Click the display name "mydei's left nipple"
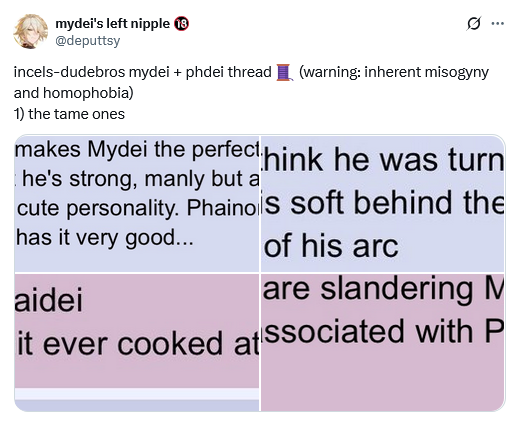The height and width of the screenshot is (423, 520). click(x=113, y=24)
